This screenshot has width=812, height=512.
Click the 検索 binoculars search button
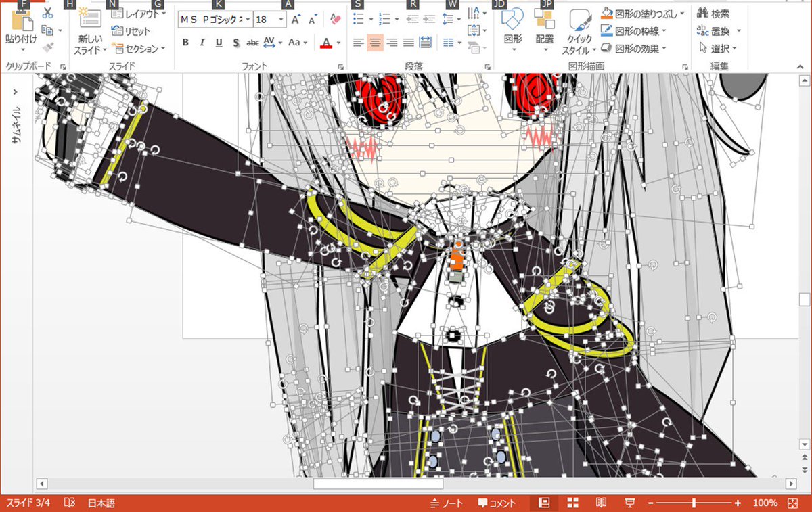click(x=713, y=14)
